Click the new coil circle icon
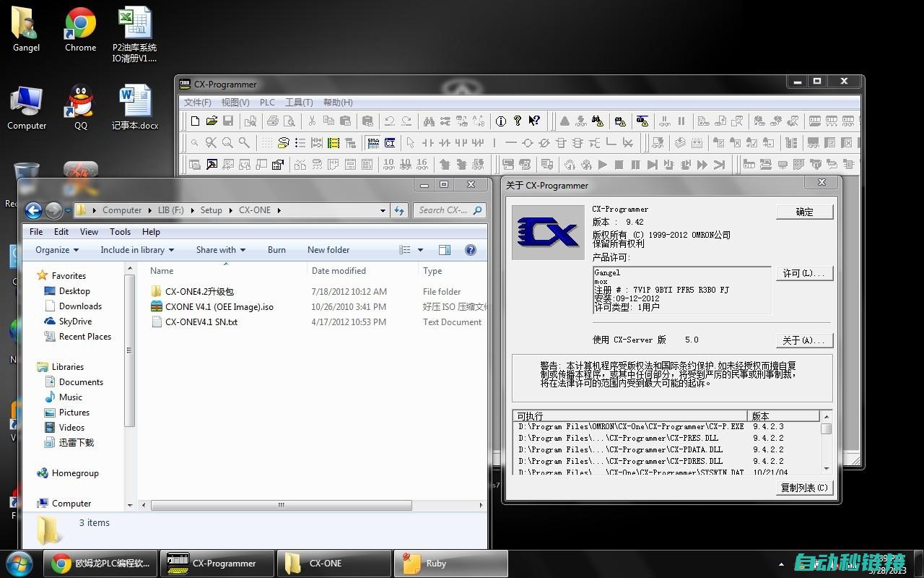924x578 pixels. [x=528, y=142]
